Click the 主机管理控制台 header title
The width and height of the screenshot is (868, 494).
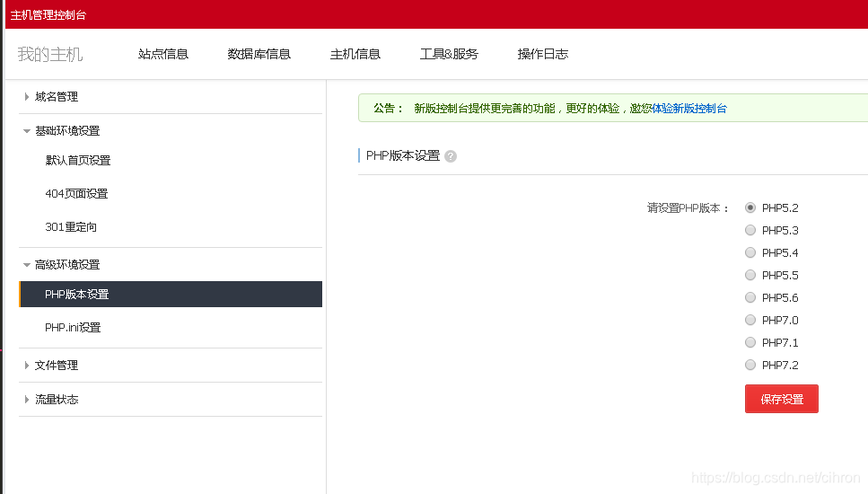click(x=48, y=15)
